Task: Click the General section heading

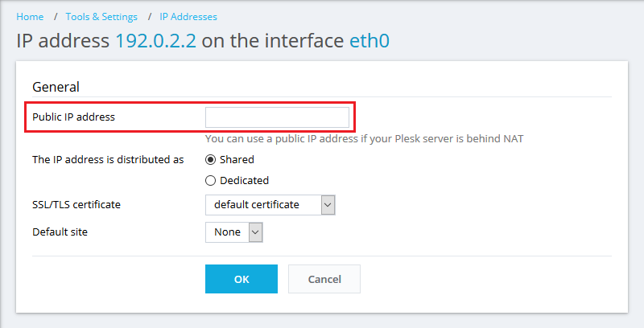Action: coord(56,87)
